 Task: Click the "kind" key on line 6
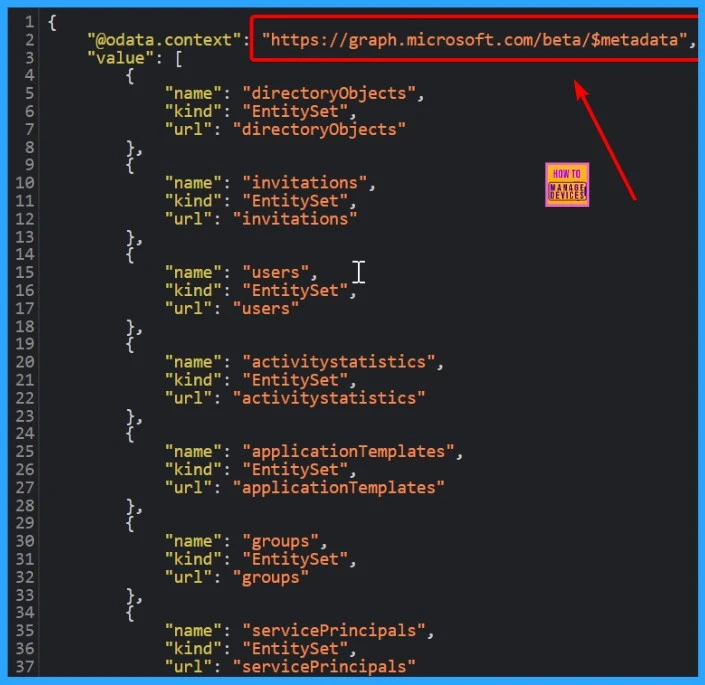[193, 111]
